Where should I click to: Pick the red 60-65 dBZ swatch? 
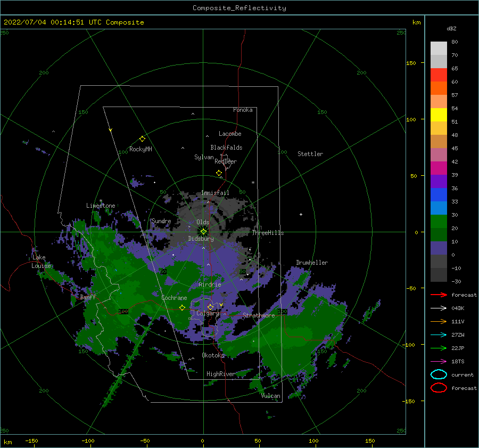(x=439, y=75)
